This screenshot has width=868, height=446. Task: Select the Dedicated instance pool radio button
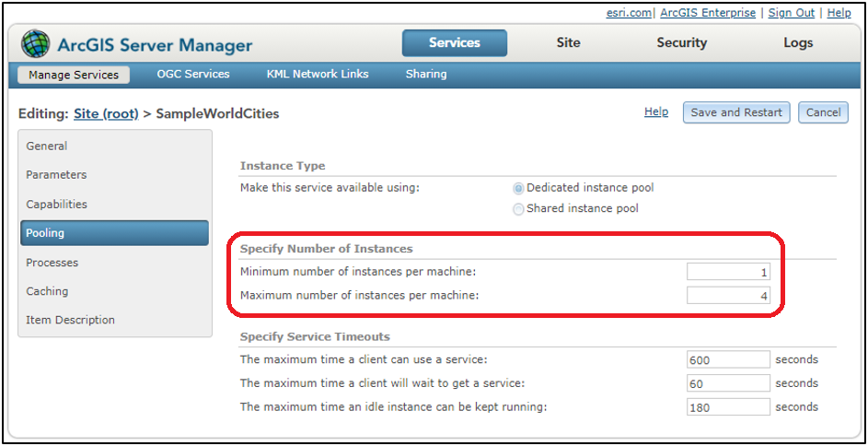point(518,188)
